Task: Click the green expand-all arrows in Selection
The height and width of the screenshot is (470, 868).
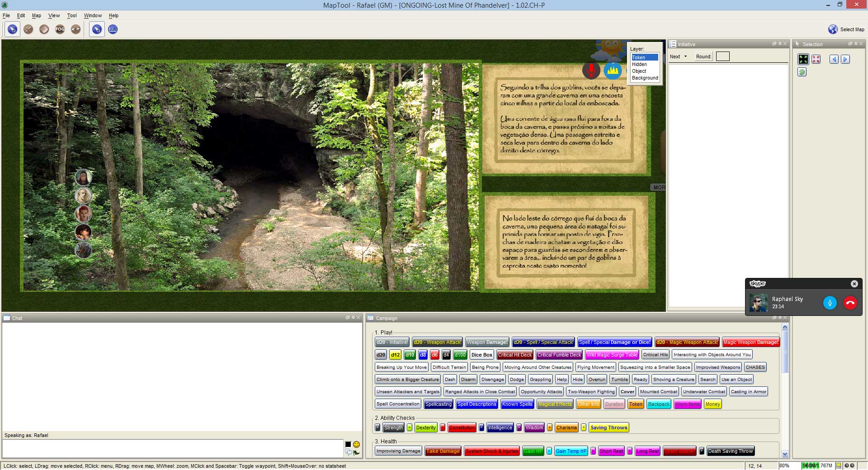Action: (803, 59)
